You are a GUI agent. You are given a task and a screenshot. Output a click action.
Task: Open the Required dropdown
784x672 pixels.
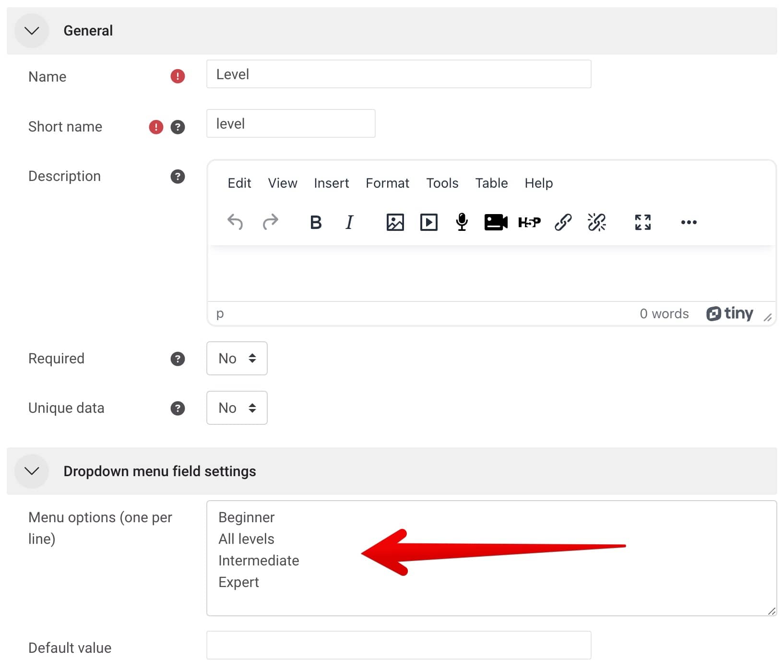point(237,359)
